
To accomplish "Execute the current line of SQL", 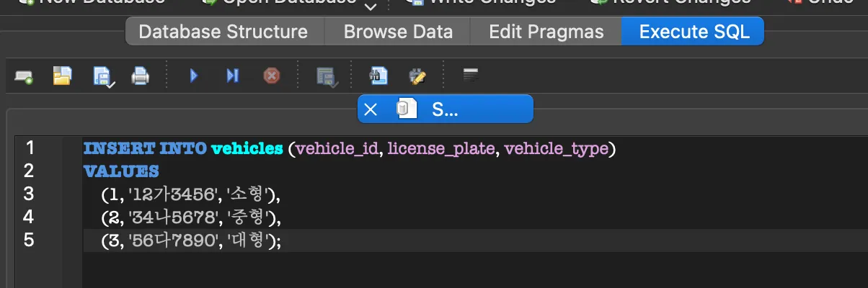I will [232, 76].
